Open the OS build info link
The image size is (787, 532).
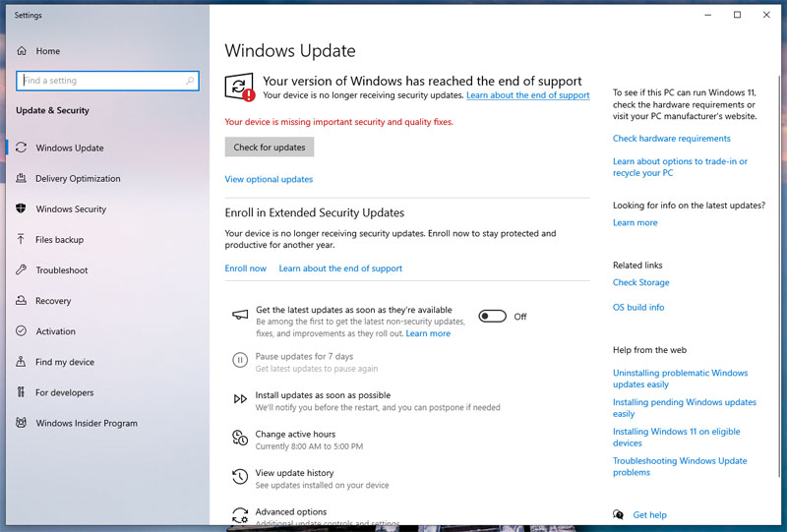coord(637,307)
